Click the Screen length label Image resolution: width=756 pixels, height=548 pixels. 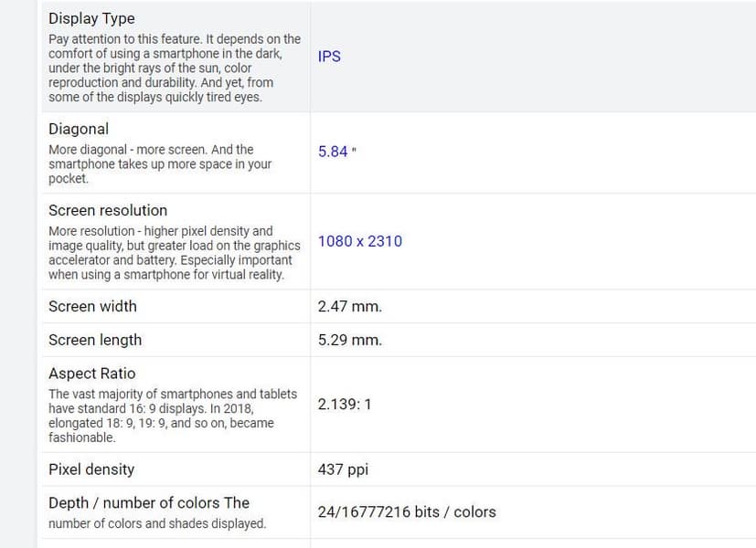[x=95, y=340]
